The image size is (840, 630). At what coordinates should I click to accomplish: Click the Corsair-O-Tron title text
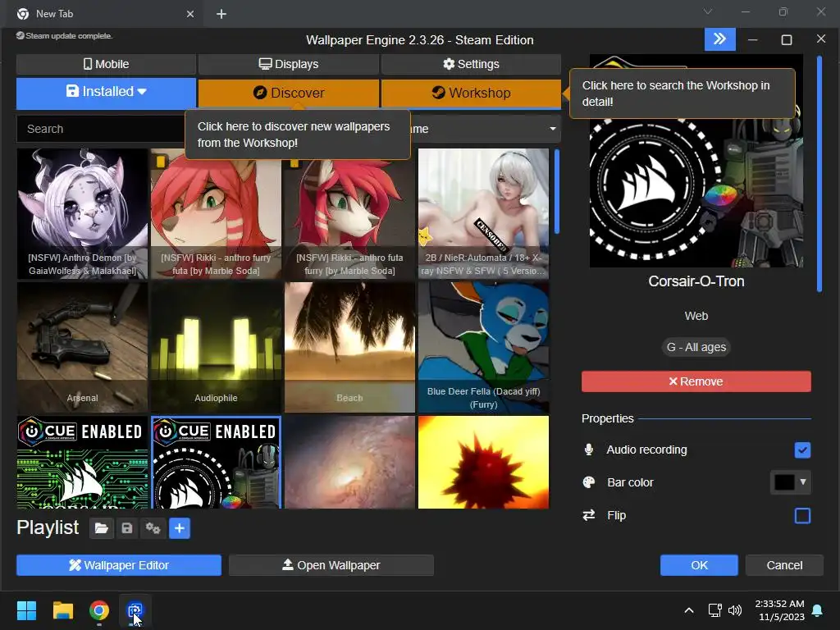tap(696, 281)
